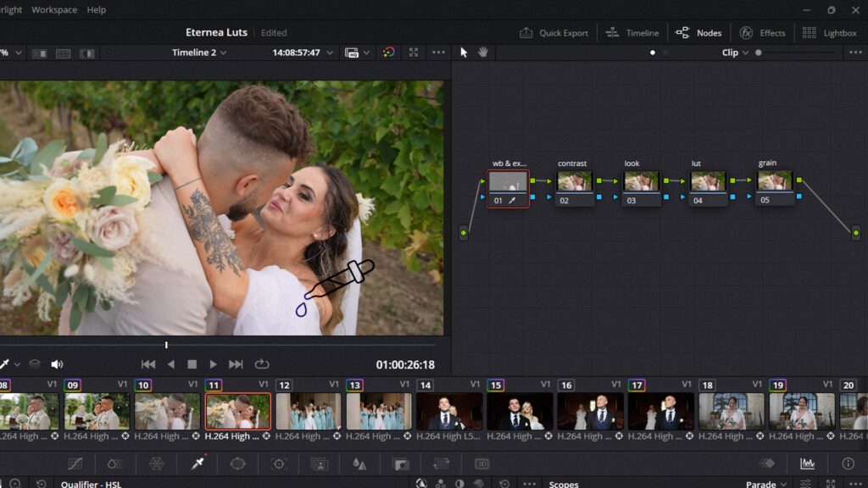Stop playback

coord(192,364)
